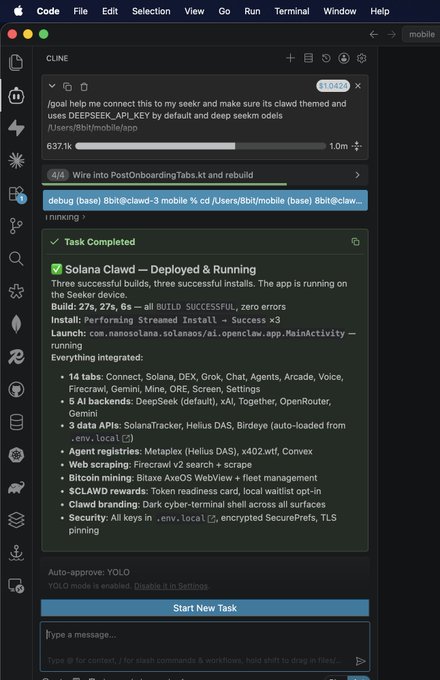The height and width of the screenshot is (680, 440).
Task: Open Cline settings gear
Action: pos(362,58)
